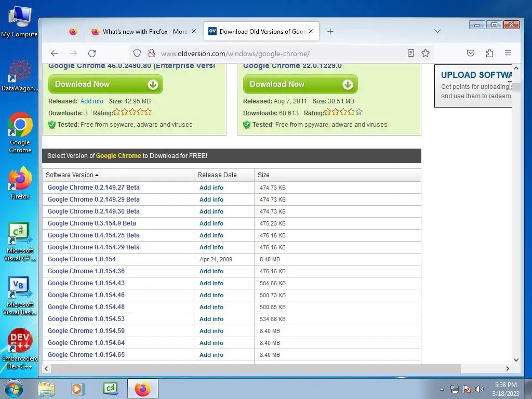This screenshot has width=532, height=399.
Task: Open the Windows Start orb
Action: point(14,389)
